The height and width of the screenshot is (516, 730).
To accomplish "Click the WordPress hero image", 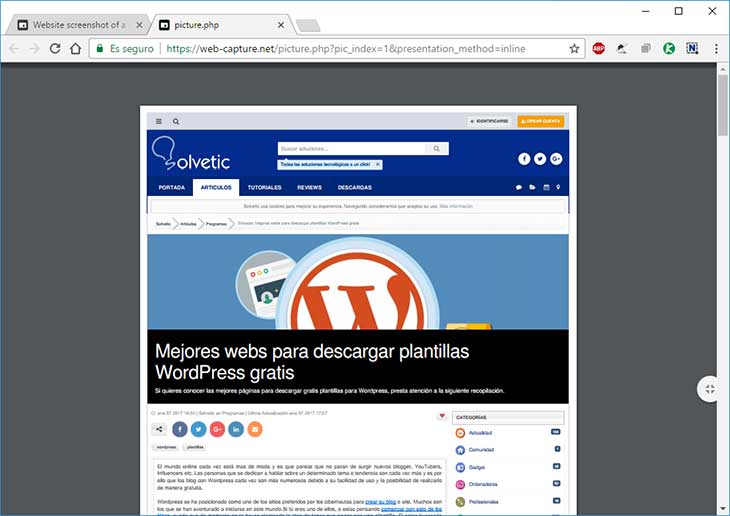I will click(x=358, y=282).
